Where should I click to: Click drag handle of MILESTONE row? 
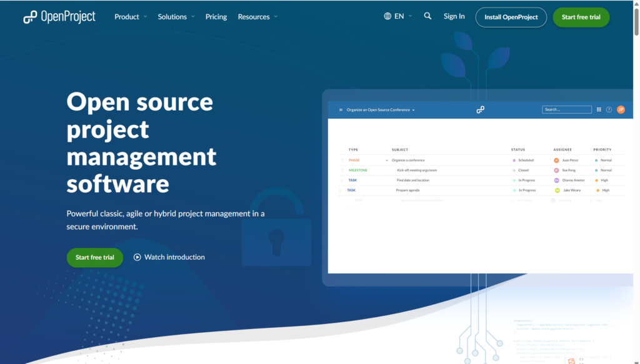[x=342, y=170]
